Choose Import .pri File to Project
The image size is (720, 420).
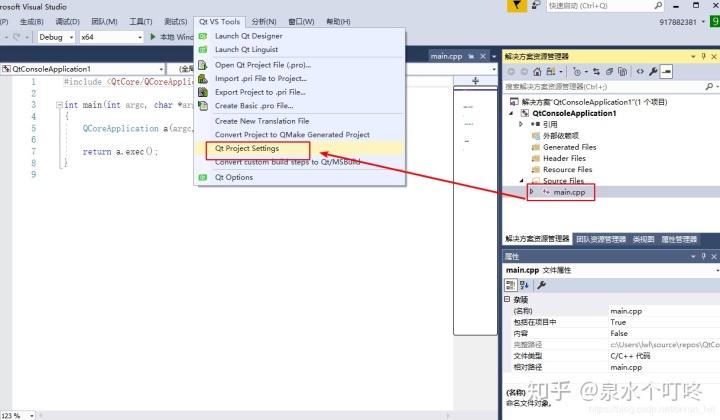[x=260, y=78]
